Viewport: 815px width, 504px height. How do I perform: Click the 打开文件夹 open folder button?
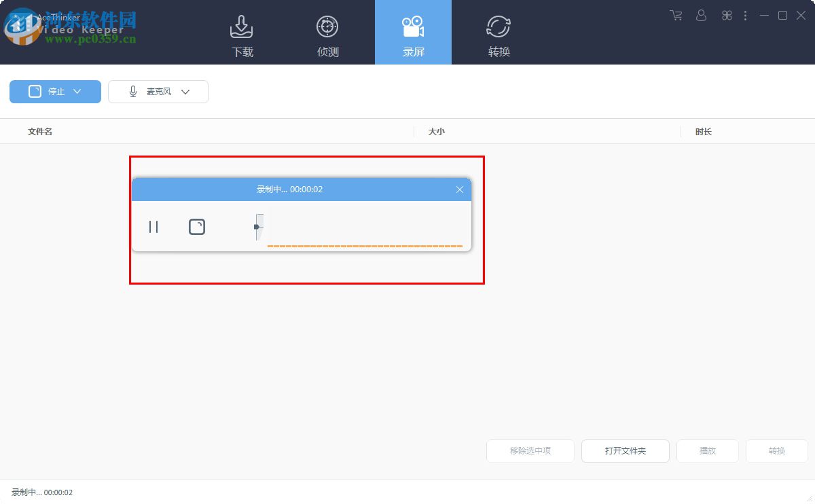[x=625, y=450]
